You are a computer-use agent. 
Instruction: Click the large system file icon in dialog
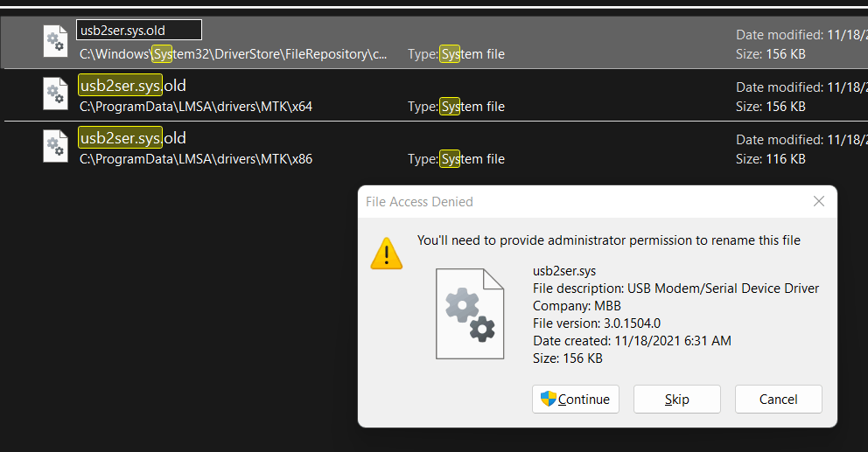(469, 314)
